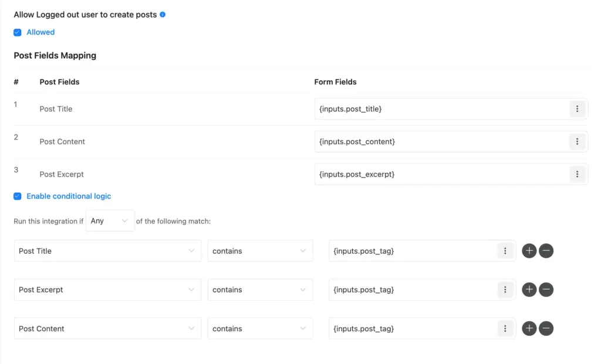Screen dimensions: 601x364
Task: Open the shortcode menu in the Post Excerpt condition
Action: (x=505, y=290)
